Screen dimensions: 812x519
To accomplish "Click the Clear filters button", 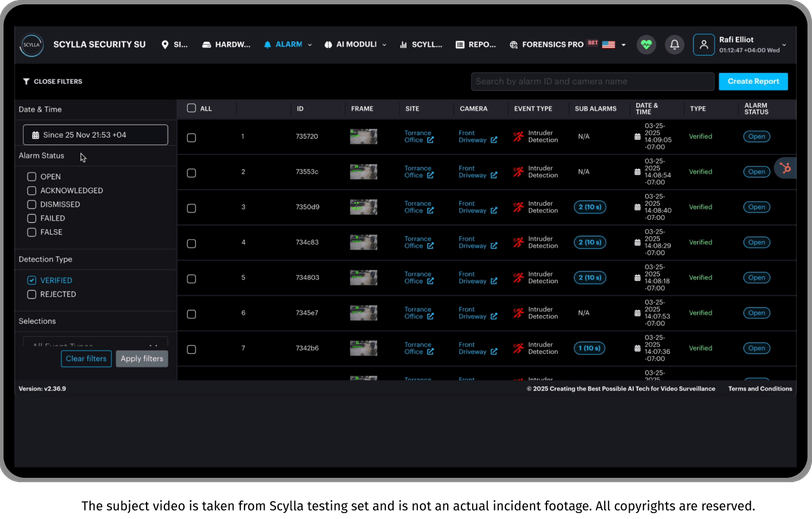I will pyautogui.click(x=86, y=358).
